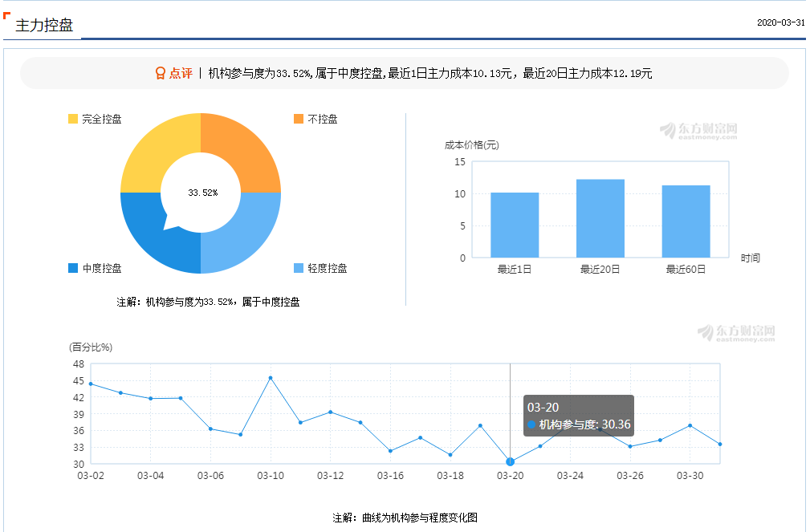Click the data point above 03-12

tap(331, 412)
